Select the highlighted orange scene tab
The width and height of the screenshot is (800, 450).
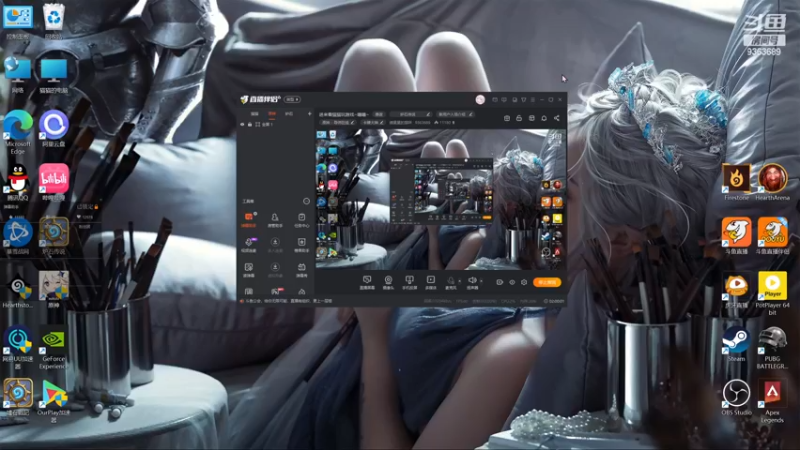point(272,114)
